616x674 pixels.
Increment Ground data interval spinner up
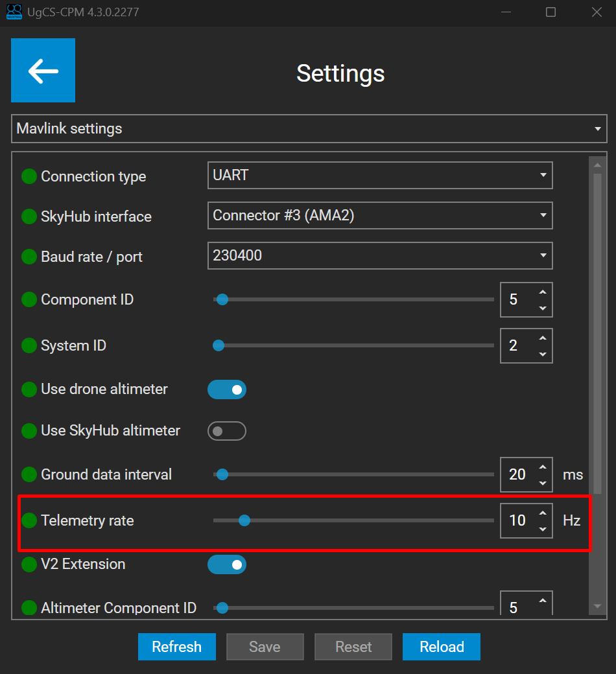click(543, 467)
